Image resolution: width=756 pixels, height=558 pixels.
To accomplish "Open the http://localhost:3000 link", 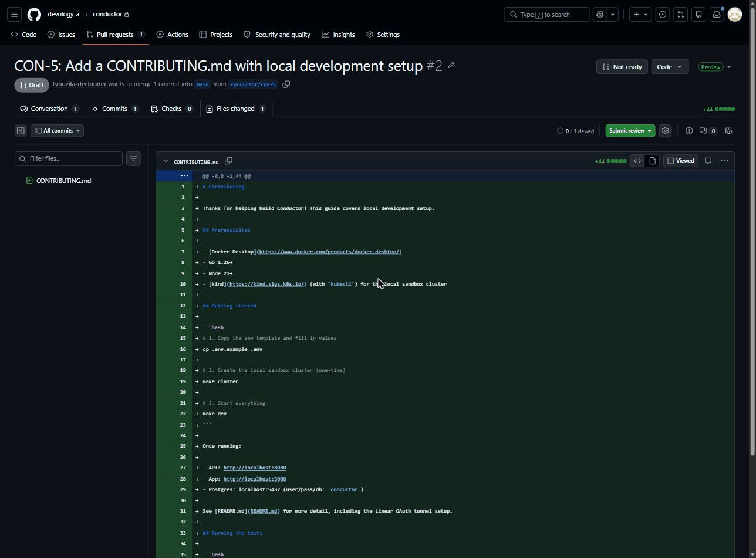I will [x=255, y=479].
